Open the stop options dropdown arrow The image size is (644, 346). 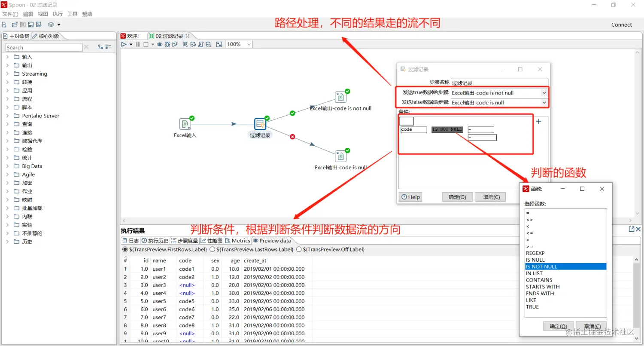[x=153, y=44]
